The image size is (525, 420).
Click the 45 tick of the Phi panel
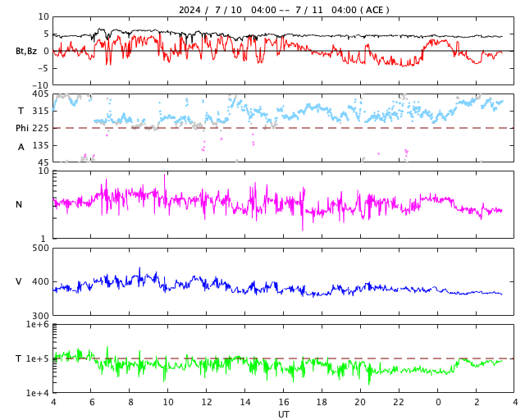43,163
